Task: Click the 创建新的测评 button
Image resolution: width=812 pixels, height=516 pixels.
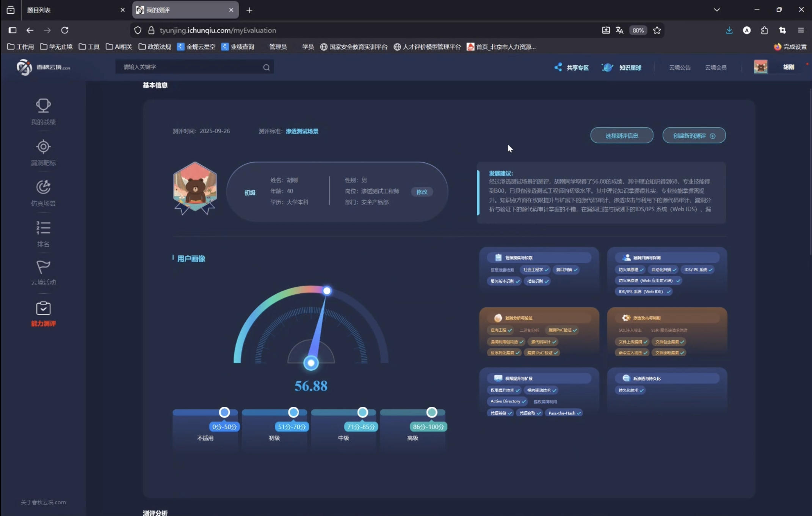Action: point(694,135)
